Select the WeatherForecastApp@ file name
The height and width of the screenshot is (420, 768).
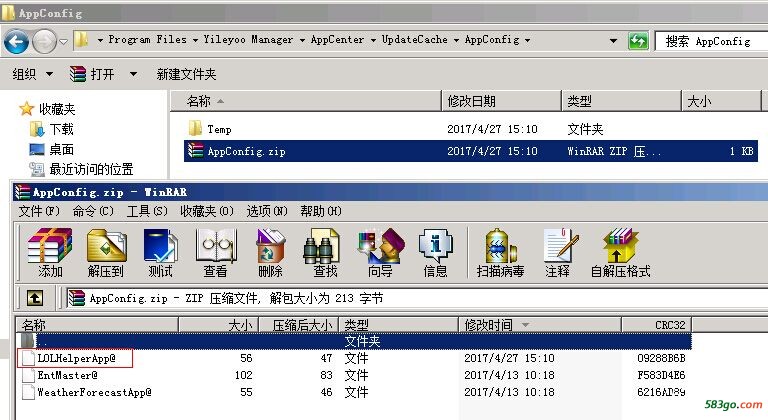95,392
